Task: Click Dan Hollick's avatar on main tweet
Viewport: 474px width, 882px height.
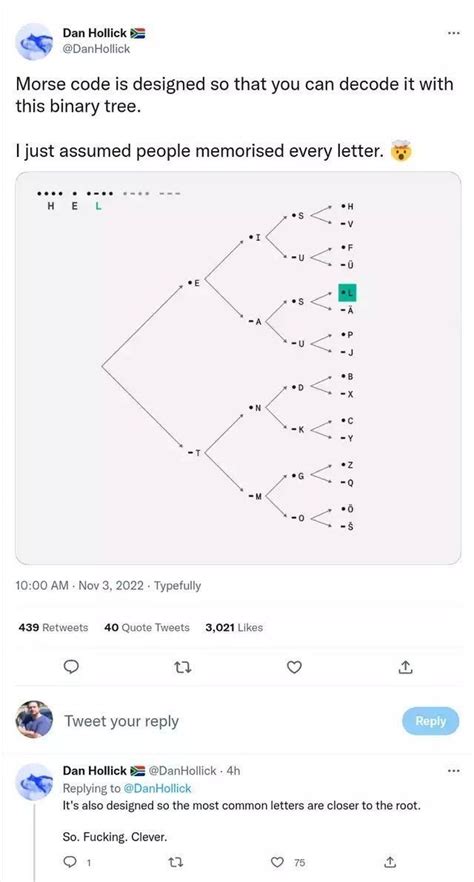Action: [x=34, y=42]
